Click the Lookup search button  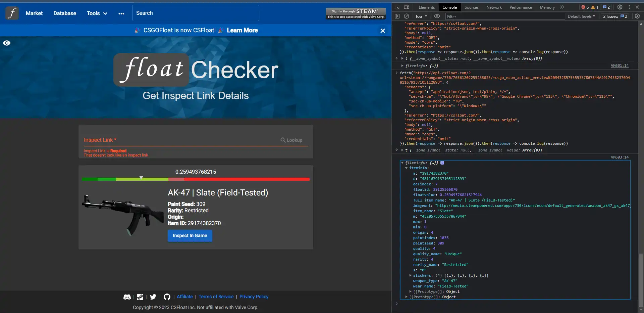point(291,140)
